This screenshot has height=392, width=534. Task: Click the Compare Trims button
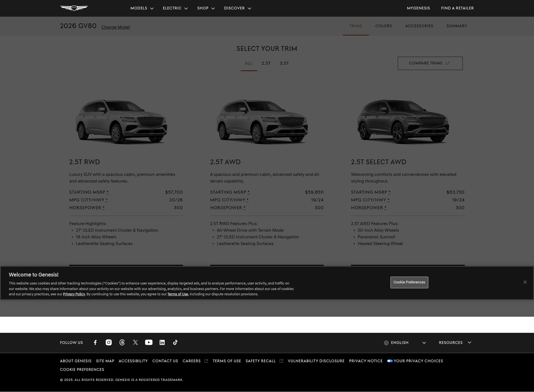[x=430, y=63]
